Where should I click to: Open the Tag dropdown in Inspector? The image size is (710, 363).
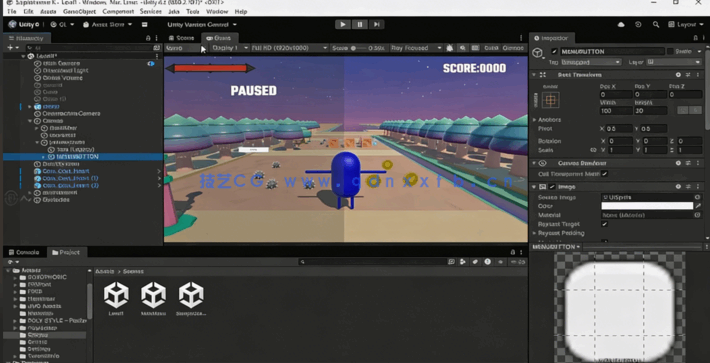pyautogui.click(x=591, y=62)
